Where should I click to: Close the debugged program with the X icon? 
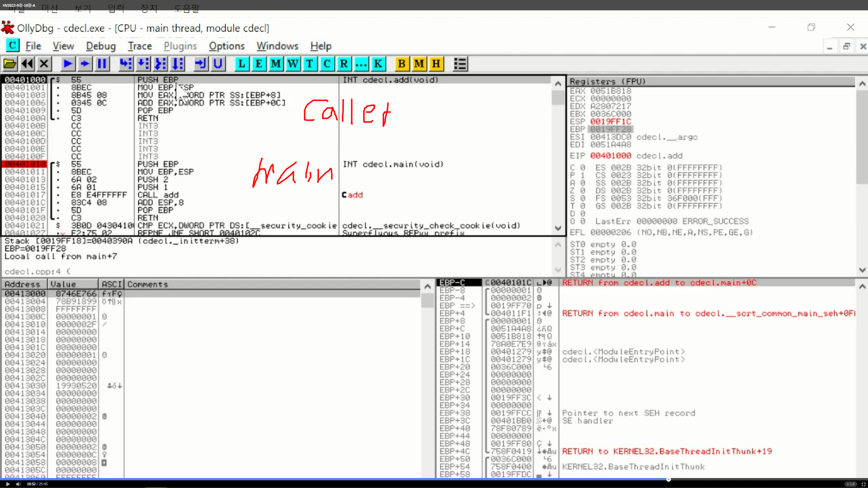(x=44, y=64)
